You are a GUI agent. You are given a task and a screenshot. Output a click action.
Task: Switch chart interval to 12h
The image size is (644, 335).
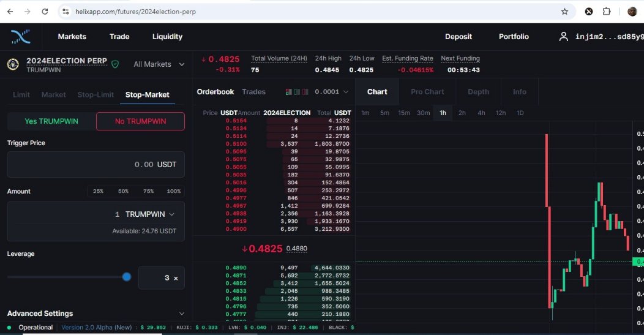click(x=501, y=113)
